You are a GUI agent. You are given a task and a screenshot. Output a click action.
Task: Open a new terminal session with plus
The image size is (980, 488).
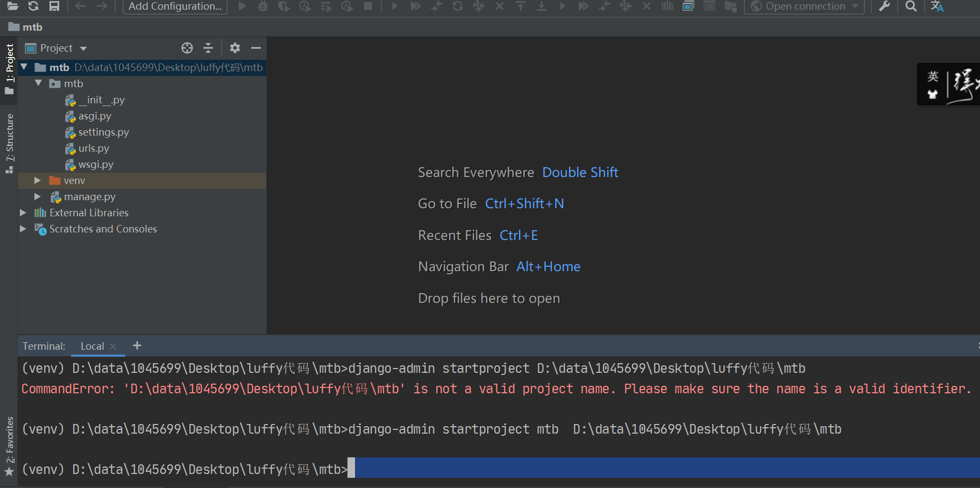[x=137, y=345]
